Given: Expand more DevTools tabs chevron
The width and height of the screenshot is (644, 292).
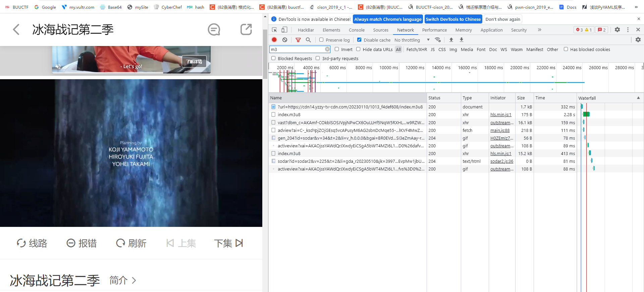Looking at the screenshot, I should pos(539,30).
